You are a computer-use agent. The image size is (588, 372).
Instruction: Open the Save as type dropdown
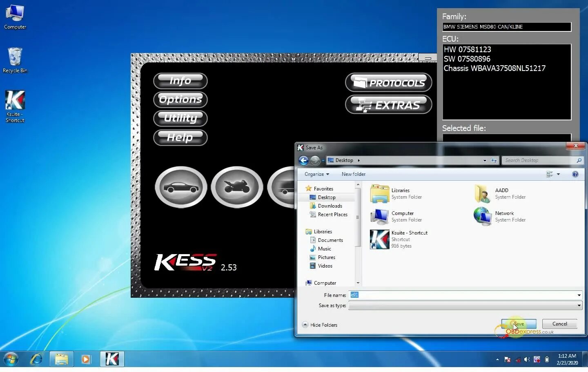point(465,306)
